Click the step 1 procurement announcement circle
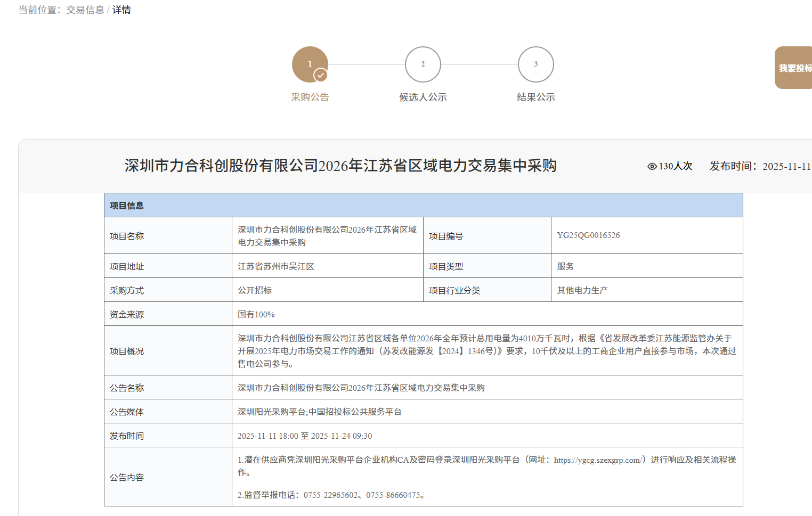812x516 pixels. coord(309,63)
